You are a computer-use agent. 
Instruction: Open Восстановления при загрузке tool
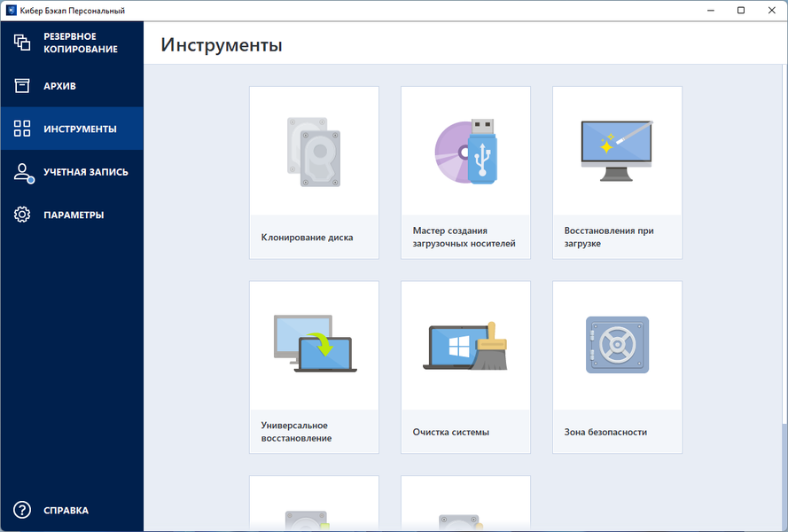click(617, 173)
